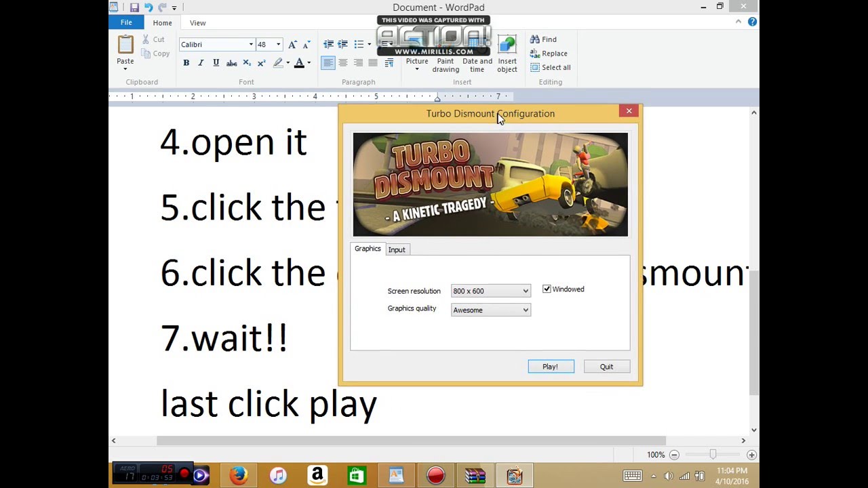Click Replace in the Editing group

click(549, 54)
